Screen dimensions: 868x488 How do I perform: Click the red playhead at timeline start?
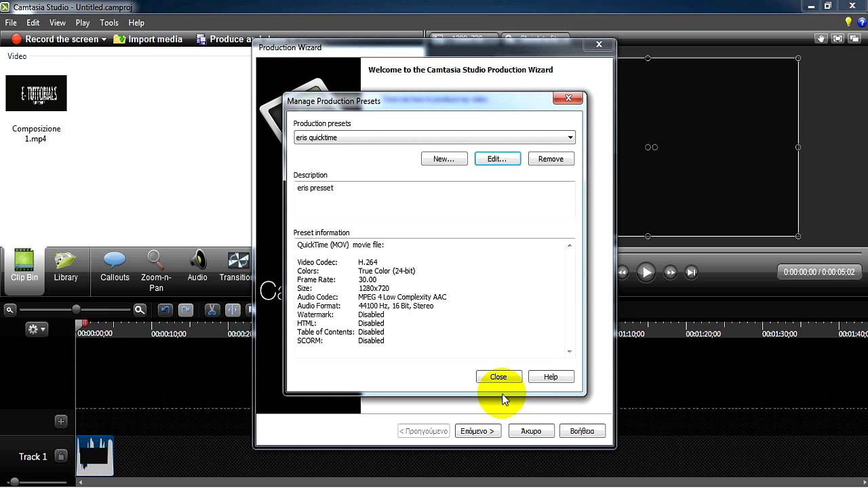coord(84,323)
